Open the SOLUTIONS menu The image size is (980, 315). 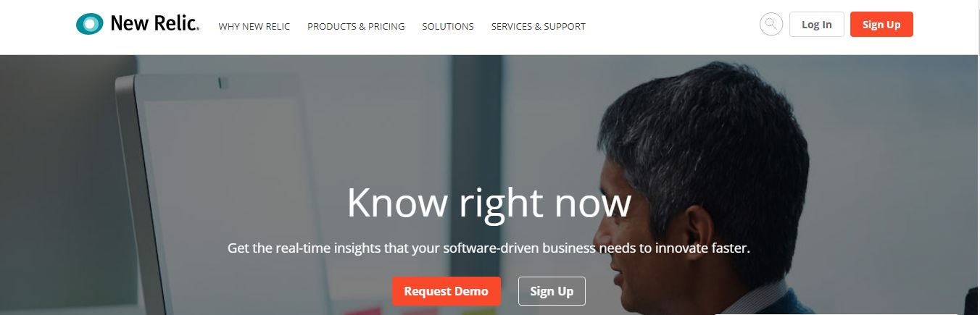click(x=448, y=26)
